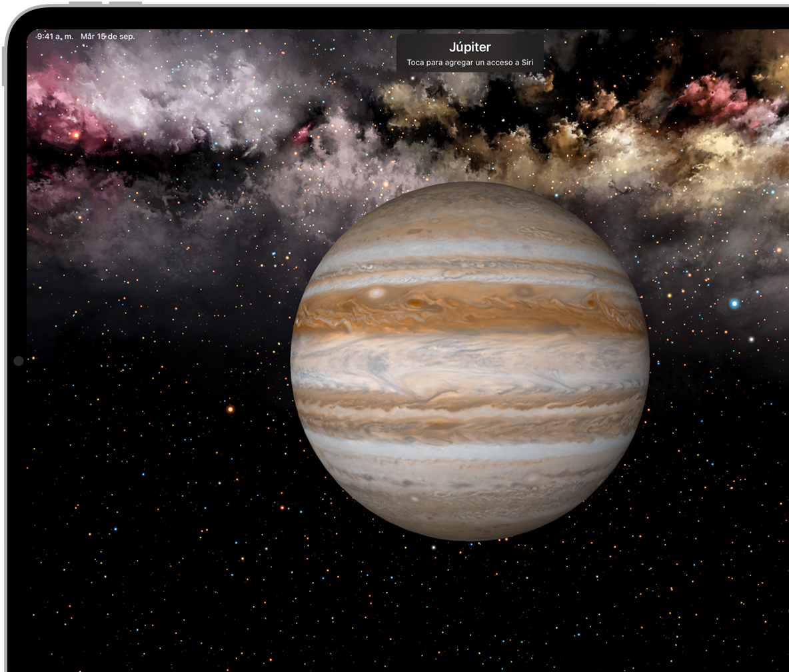Tap the 9:41 a. m. clock
The image size is (789, 672).
click(x=55, y=36)
